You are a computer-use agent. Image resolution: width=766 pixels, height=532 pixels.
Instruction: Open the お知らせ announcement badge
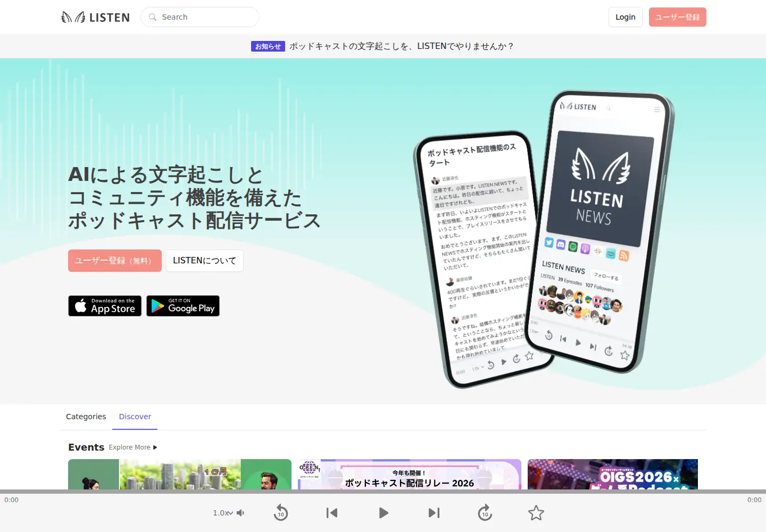tap(268, 46)
